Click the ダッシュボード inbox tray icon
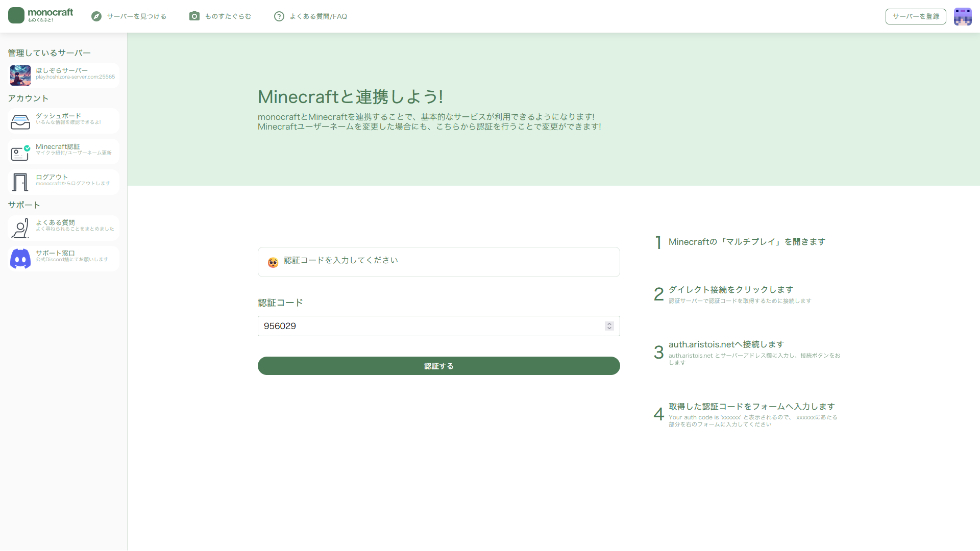Image resolution: width=980 pixels, height=551 pixels. [20, 121]
